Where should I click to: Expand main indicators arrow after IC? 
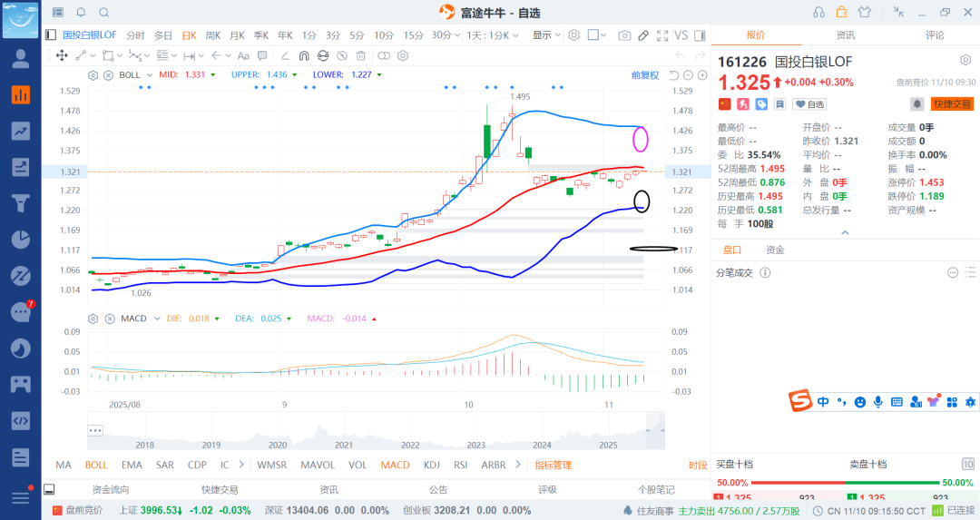click(241, 465)
